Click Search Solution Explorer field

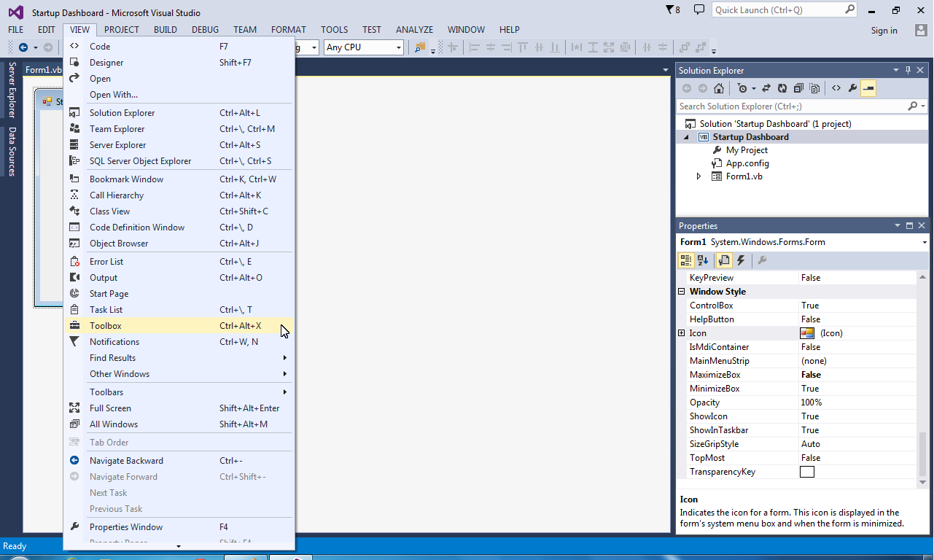pyautogui.click(x=792, y=106)
